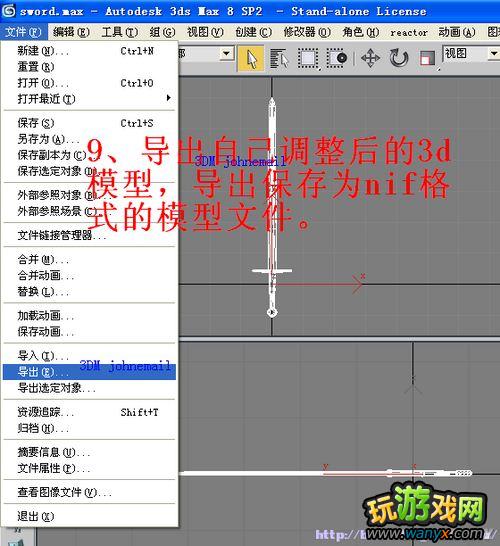Choose 保存副本为(C) menu entry
The width and height of the screenshot is (500, 546).
(x=89, y=155)
